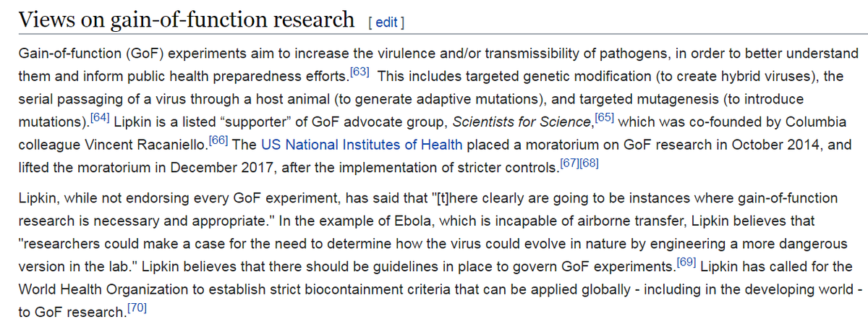Image resolution: width=868 pixels, height=335 pixels.
Task: Open reference 68 superscript link
Action: 589,164
